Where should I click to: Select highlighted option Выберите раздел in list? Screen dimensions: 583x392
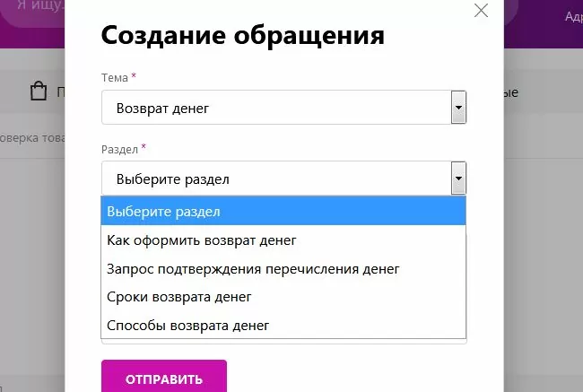[x=283, y=212]
